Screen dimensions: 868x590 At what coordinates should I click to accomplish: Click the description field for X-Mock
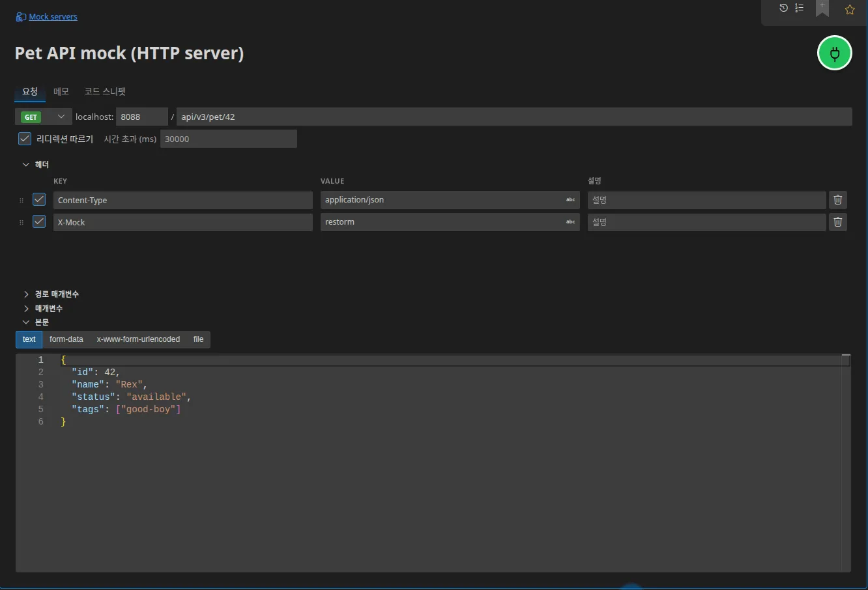(x=707, y=222)
